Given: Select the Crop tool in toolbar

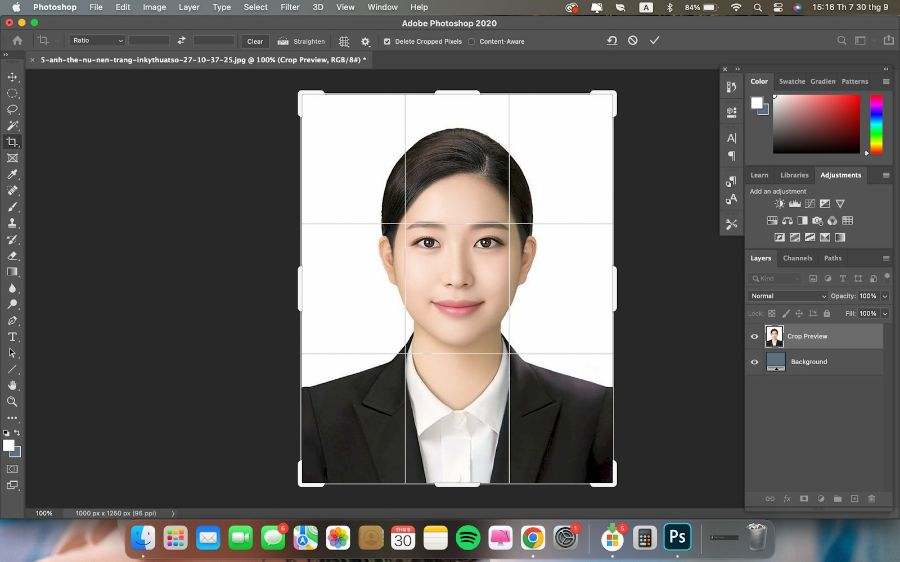Looking at the screenshot, I should [x=12, y=142].
